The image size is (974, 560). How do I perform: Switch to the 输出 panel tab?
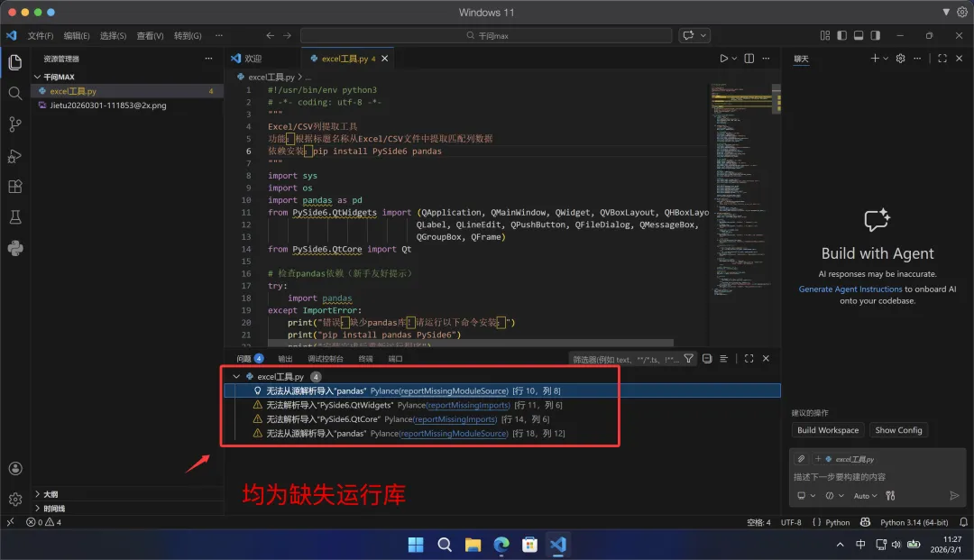(285, 359)
